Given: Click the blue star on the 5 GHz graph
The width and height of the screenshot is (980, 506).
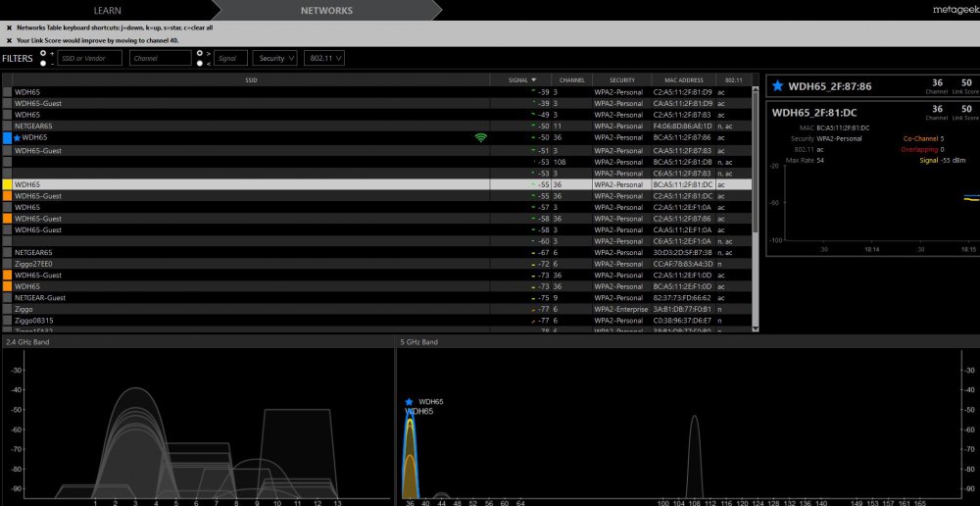Looking at the screenshot, I should point(409,401).
